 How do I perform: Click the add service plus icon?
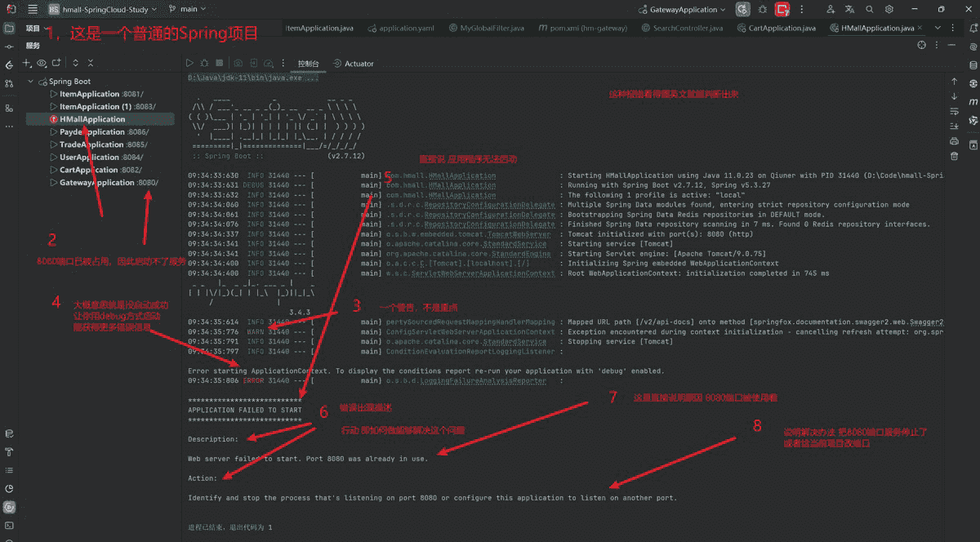[27, 63]
